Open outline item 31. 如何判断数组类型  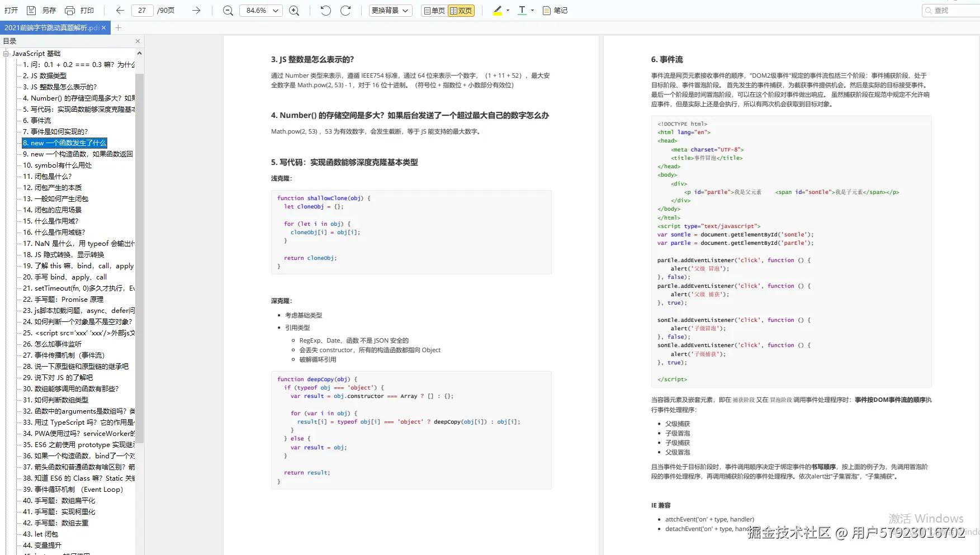point(55,400)
